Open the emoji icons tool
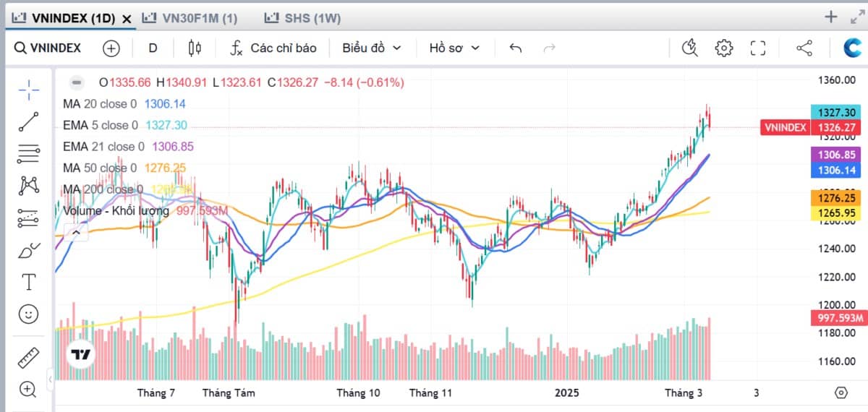This screenshot has height=412, width=868. (x=29, y=314)
